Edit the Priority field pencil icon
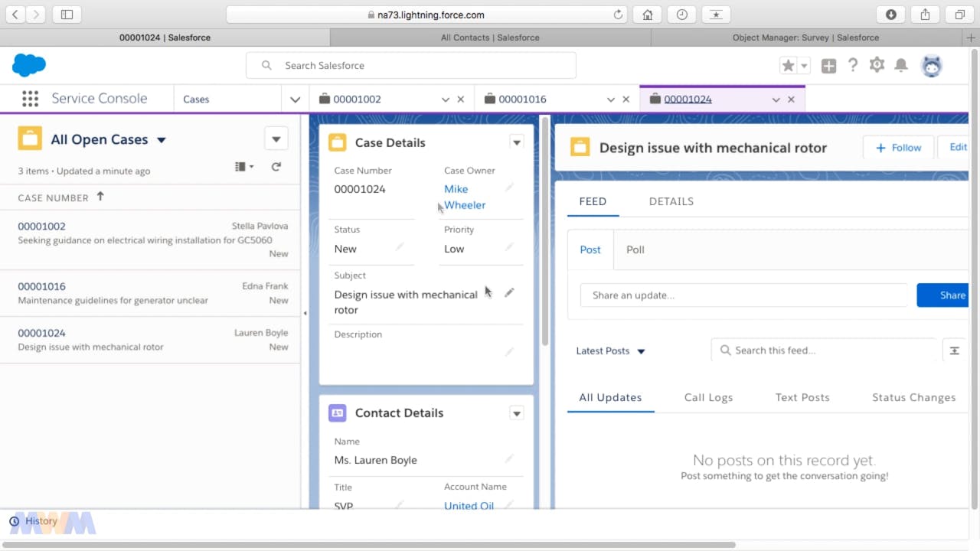Viewport: 980px width, 551px height. pyautogui.click(x=509, y=246)
